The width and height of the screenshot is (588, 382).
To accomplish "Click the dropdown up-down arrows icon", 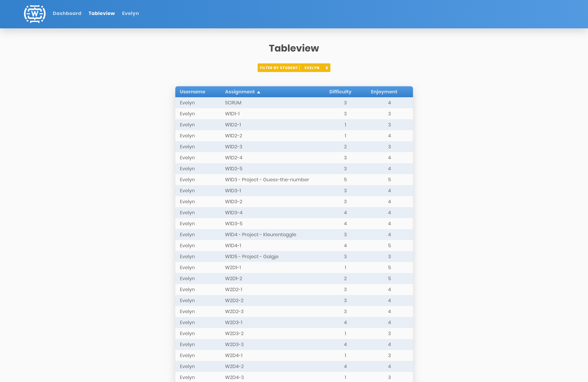I will [x=327, y=68].
